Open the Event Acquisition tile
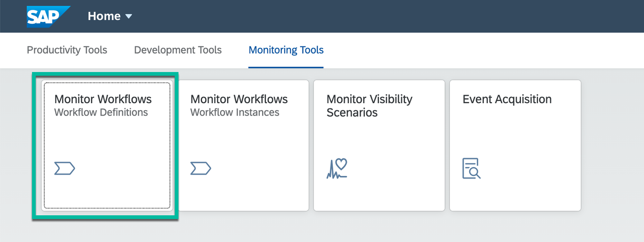Image resolution: width=644 pixels, height=242 pixels. [x=515, y=146]
